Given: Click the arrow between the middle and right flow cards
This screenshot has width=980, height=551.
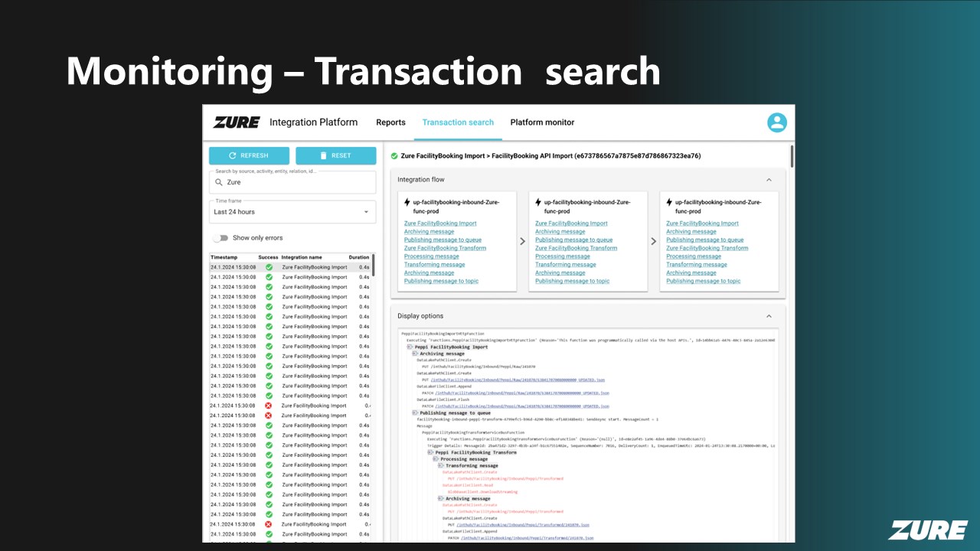Looking at the screenshot, I should (654, 241).
